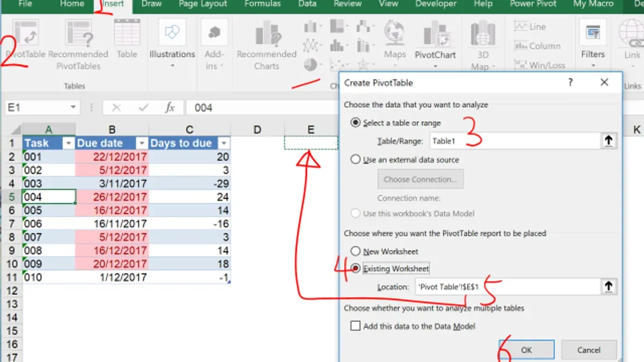Click the formula bar enter checkmark

[143, 108]
